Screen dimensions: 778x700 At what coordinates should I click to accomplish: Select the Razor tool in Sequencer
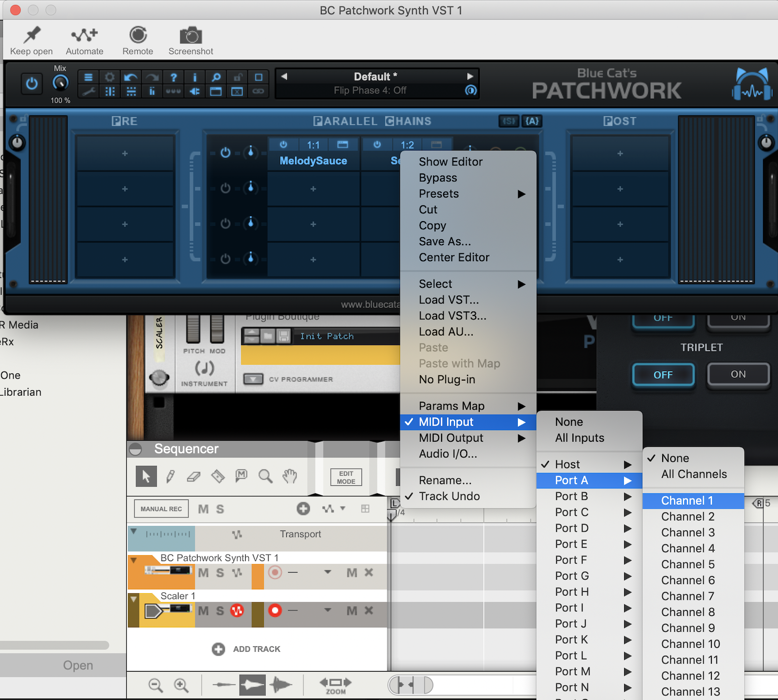point(218,476)
